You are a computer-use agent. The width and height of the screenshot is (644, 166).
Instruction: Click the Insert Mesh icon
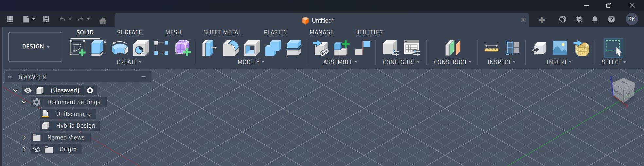coord(581,48)
